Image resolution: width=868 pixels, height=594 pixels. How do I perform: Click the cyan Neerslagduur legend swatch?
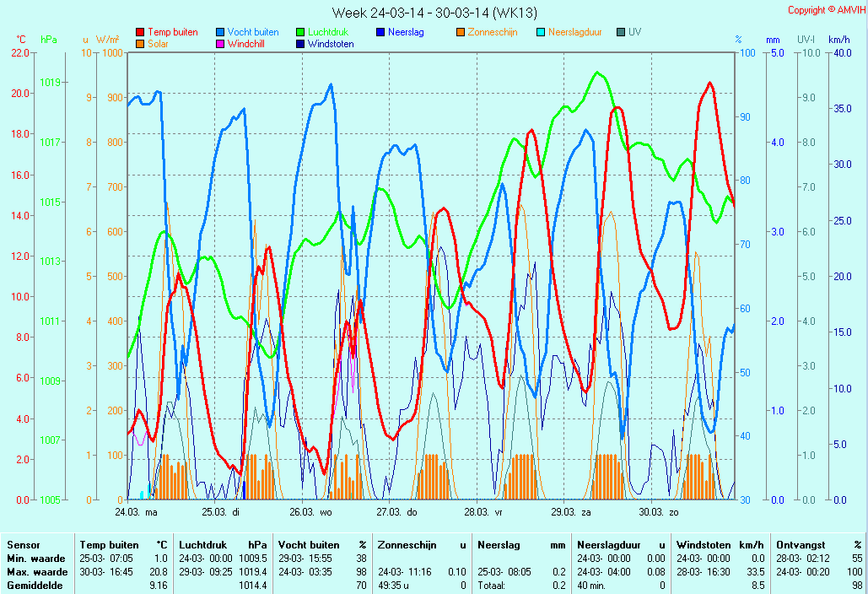pyautogui.click(x=541, y=32)
